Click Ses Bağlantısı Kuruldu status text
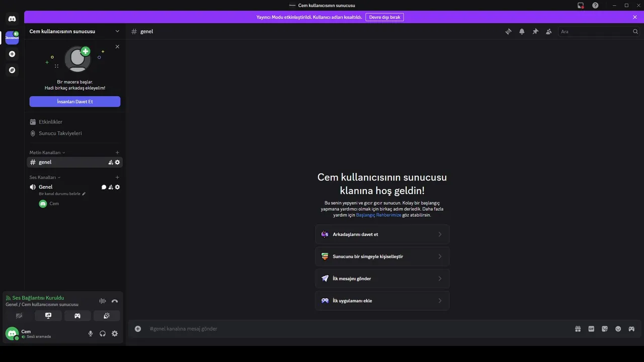 (x=38, y=298)
